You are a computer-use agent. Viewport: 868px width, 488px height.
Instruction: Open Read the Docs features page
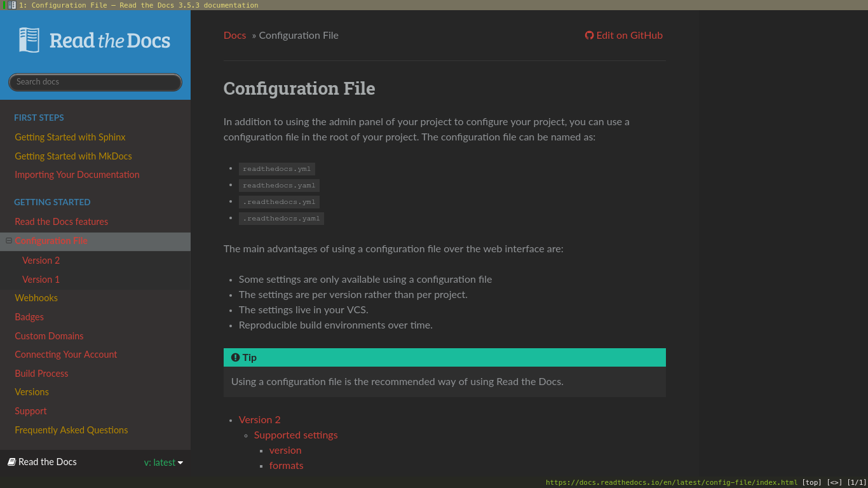click(61, 222)
